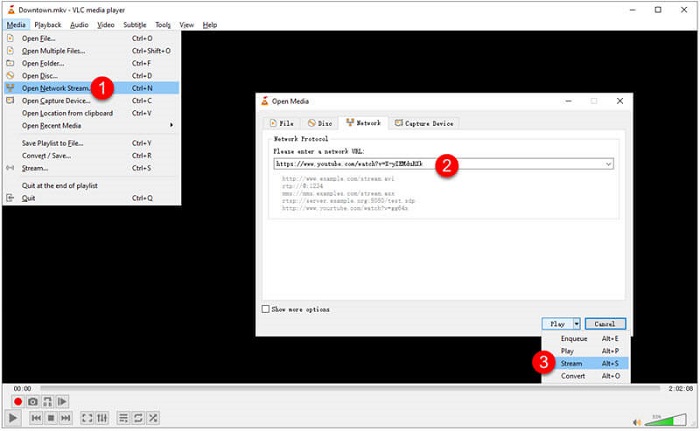The height and width of the screenshot is (431, 700).
Task: Select Open Capture Device entry
Action: pos(92,101)
